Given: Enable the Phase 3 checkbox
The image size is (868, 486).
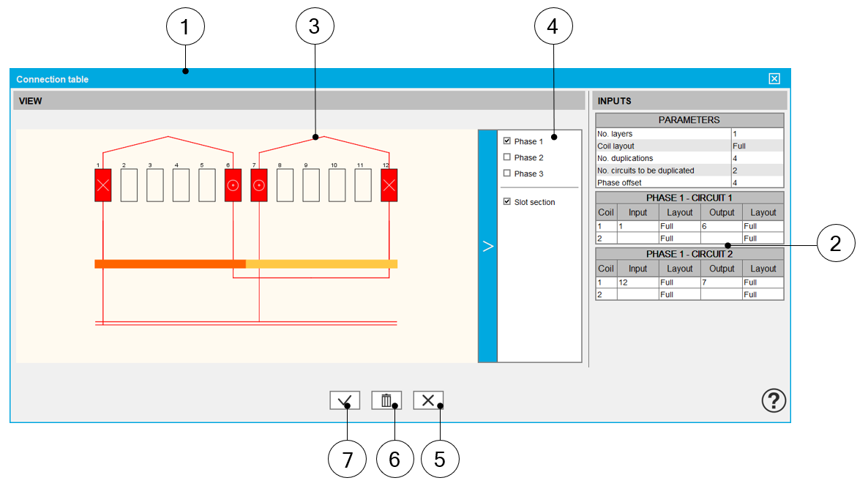Looking at the screenshot, I should (507, 173).
